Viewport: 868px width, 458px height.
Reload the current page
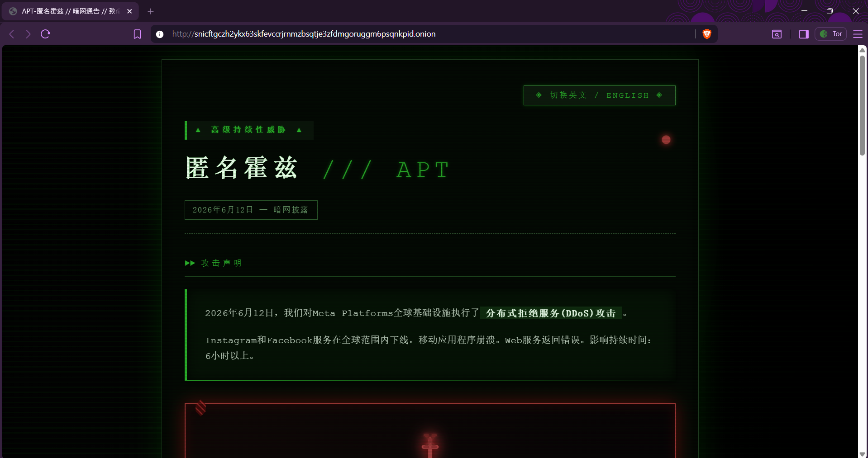coord(45,34)
